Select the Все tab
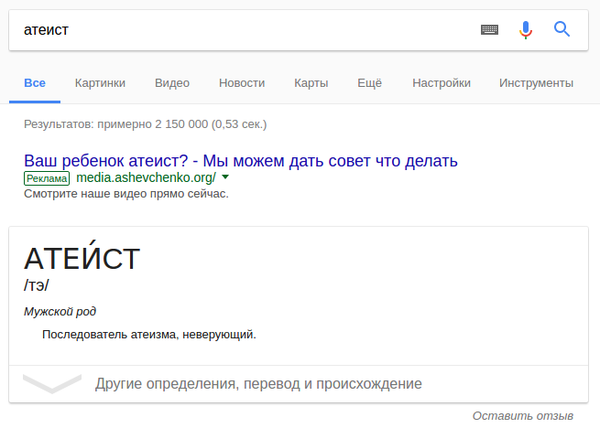Viewport: 600px width, 428px height. 35,83
